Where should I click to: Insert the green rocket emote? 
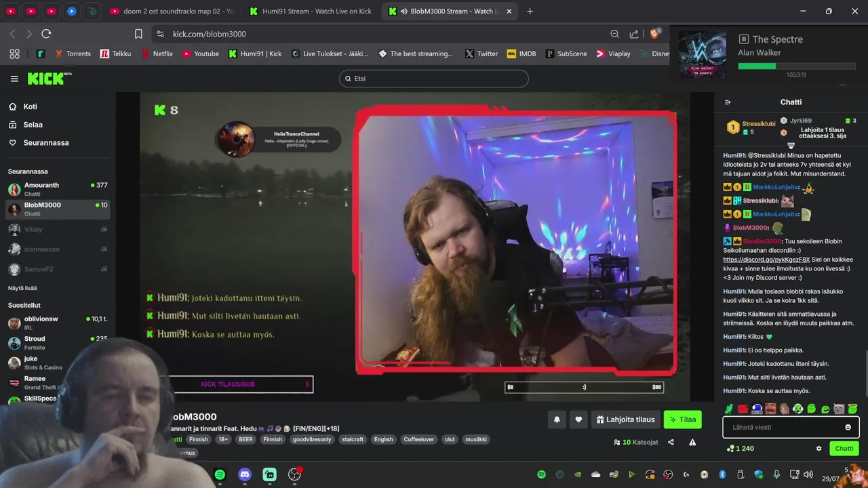729,409
